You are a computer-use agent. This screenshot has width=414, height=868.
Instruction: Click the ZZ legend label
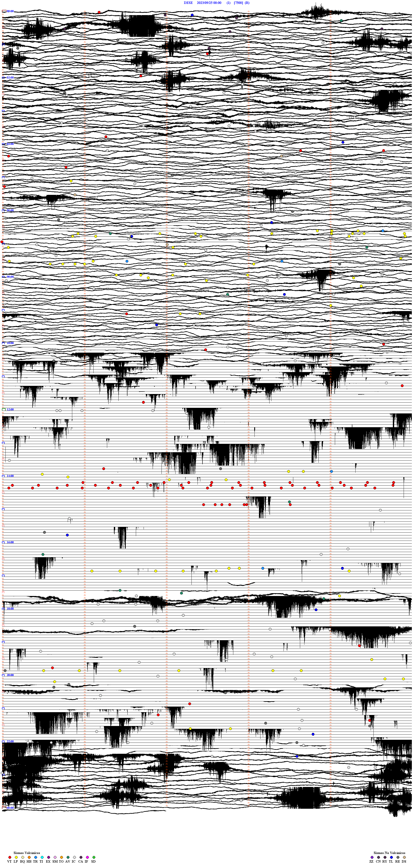point(372,862)
